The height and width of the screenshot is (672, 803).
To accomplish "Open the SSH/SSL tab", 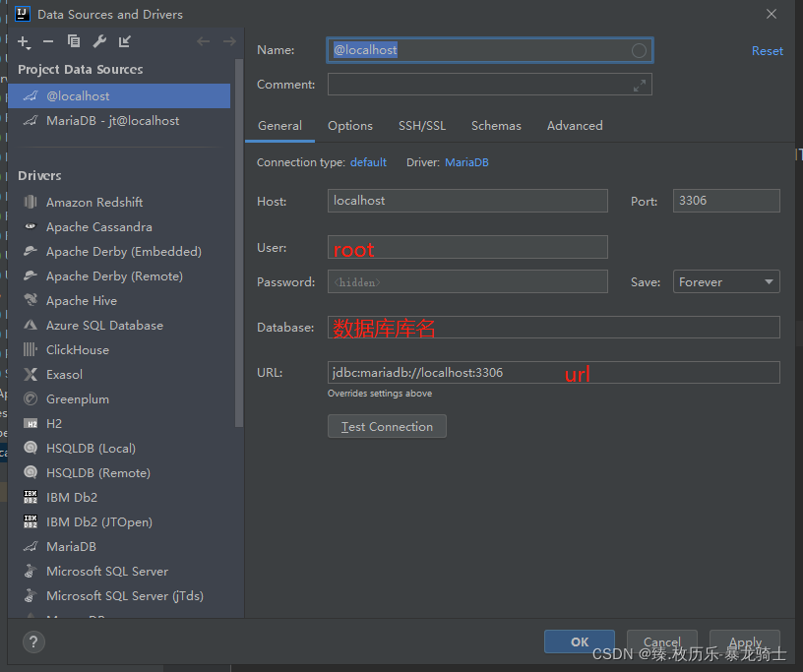I will click(x=422, y=126).
